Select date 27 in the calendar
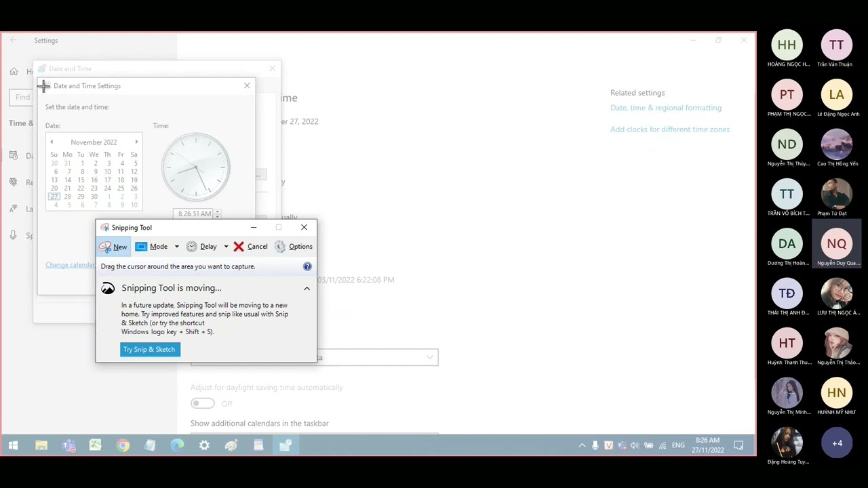Image resolution: width=868 pixels, height=488 pixels. 54,197
